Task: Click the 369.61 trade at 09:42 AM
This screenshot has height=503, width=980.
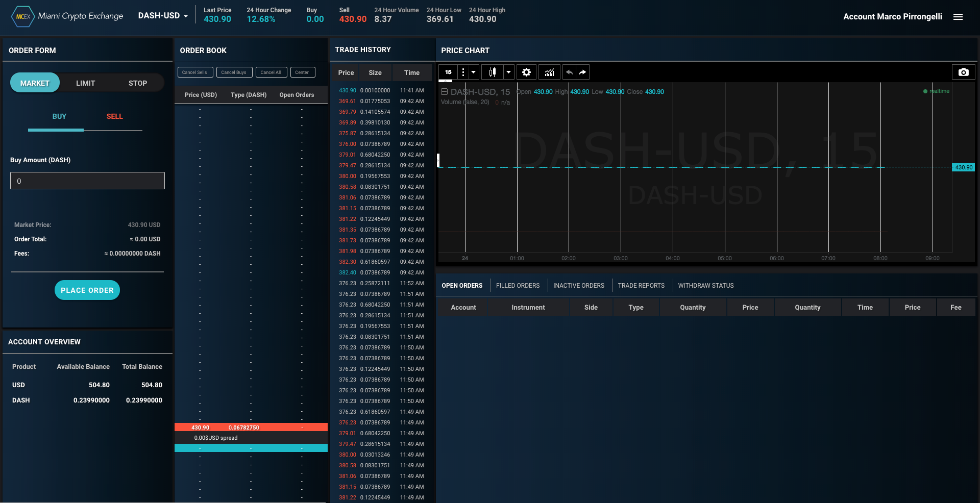Action: coord(382,101)
